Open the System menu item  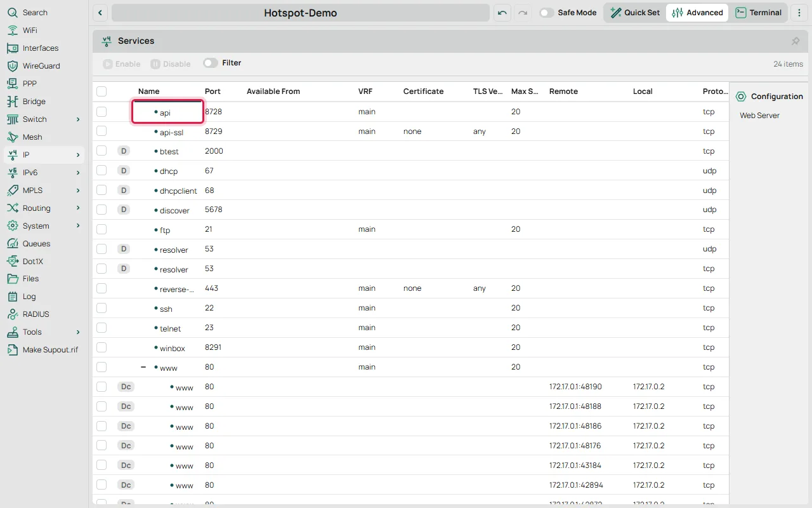click(44, 226)
